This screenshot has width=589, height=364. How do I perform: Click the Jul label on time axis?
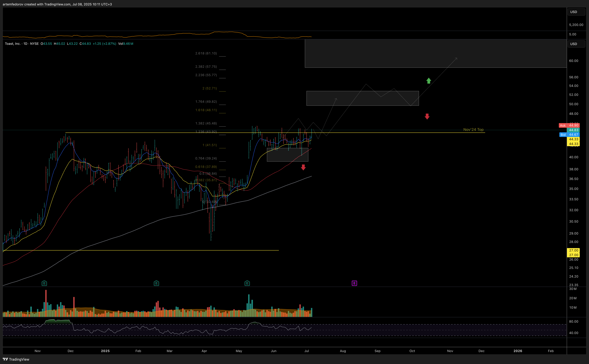point(307,351)
